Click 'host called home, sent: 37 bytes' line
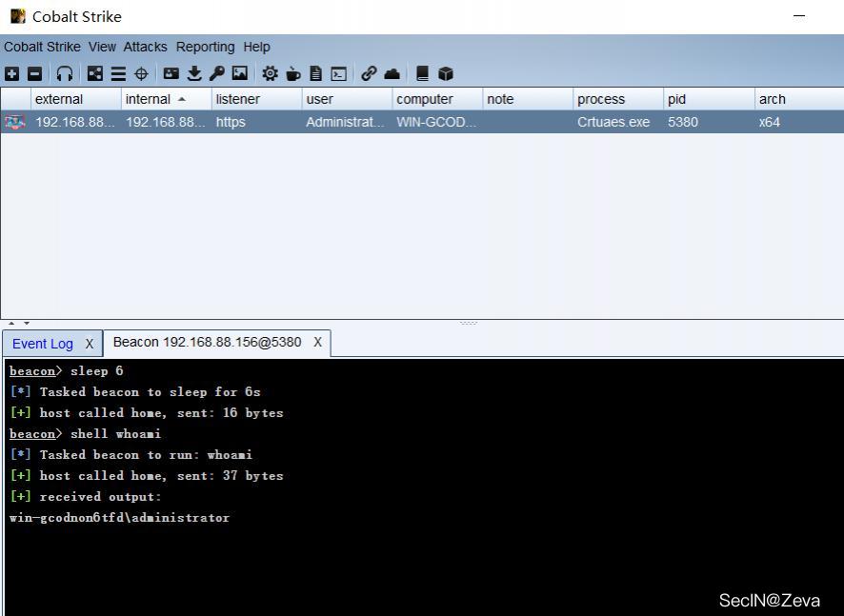 (147, 476)
